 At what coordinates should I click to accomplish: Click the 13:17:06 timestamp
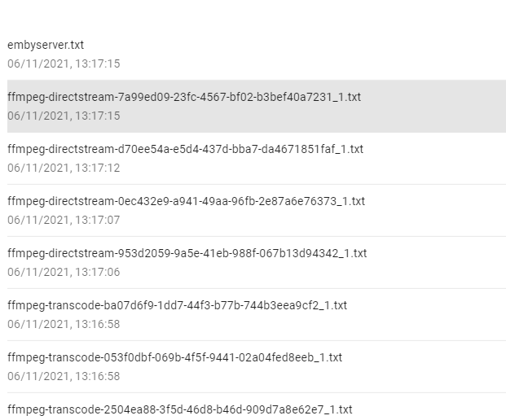64,273
